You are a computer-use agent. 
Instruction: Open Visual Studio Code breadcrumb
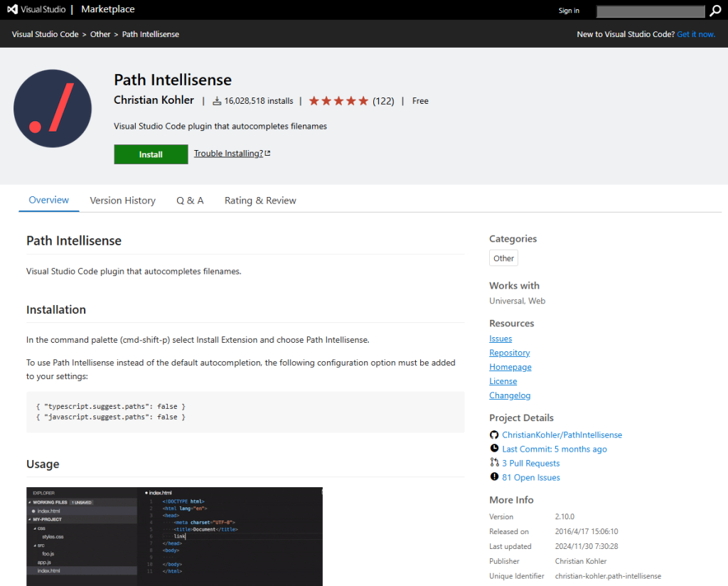click(x=45, y=34)
